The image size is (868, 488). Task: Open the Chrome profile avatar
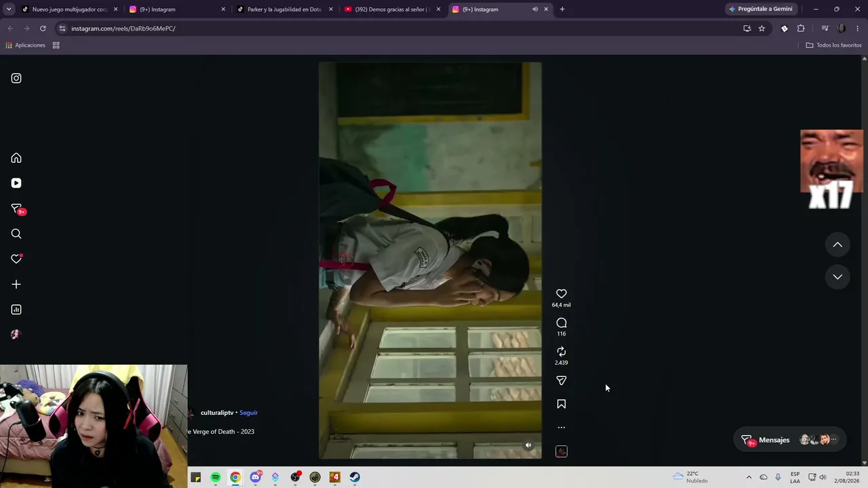(842, 28)
